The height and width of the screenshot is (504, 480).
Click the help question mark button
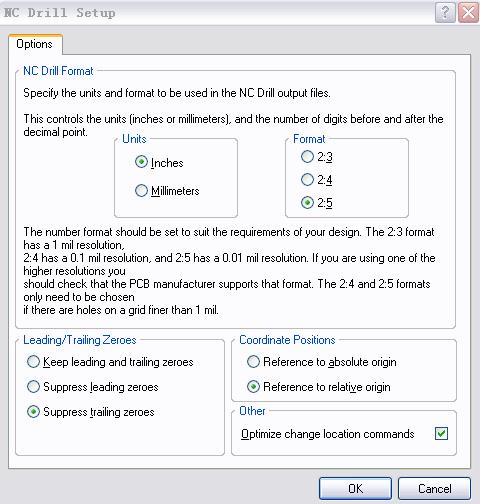(x=445, y=13)
